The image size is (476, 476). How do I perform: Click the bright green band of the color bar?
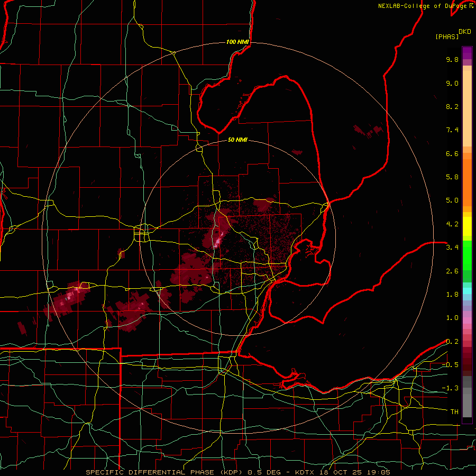(467, 255)
